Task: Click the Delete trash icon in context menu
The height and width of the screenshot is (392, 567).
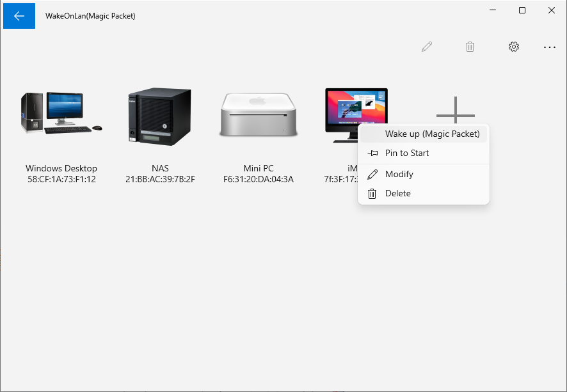Action: pyautogui.click(x=372, y=193)
